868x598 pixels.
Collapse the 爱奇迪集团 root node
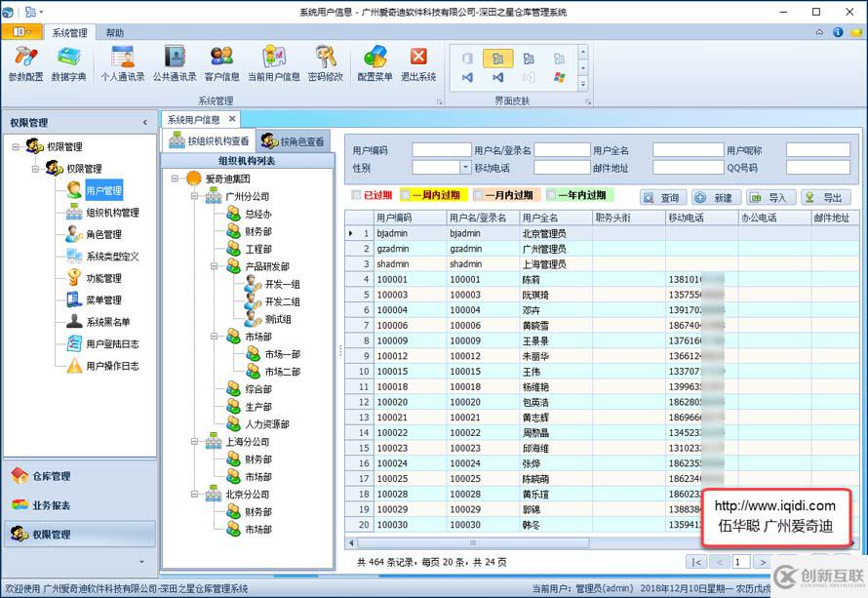coord(175,179)
